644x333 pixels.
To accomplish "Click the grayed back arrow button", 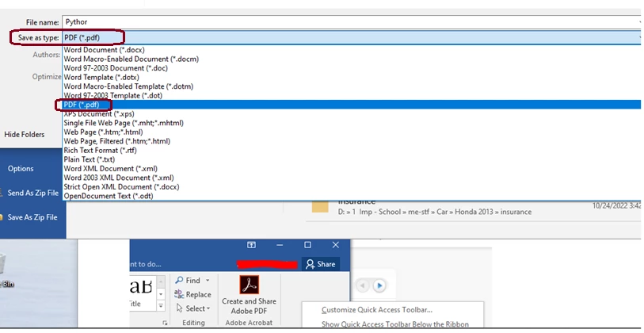I will tap(363, 285).
